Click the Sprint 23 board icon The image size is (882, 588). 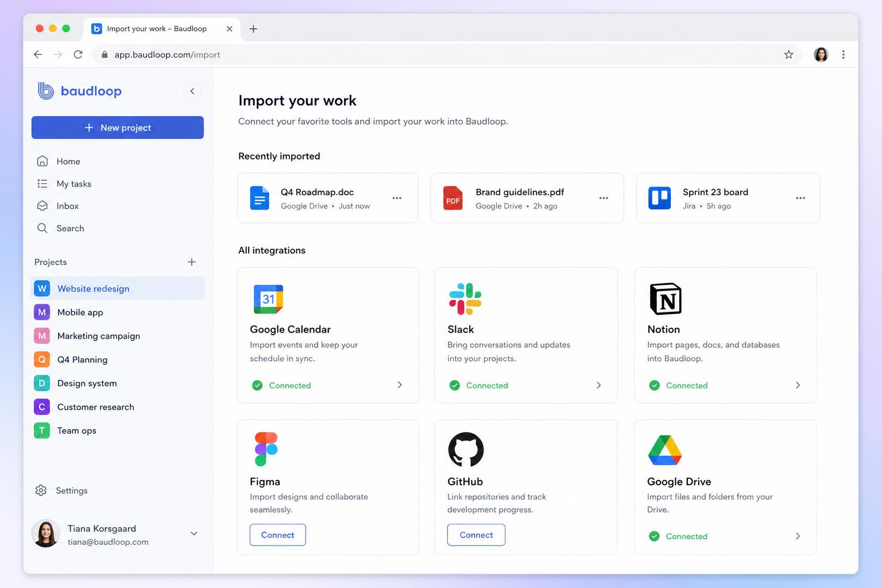(659, 198)
